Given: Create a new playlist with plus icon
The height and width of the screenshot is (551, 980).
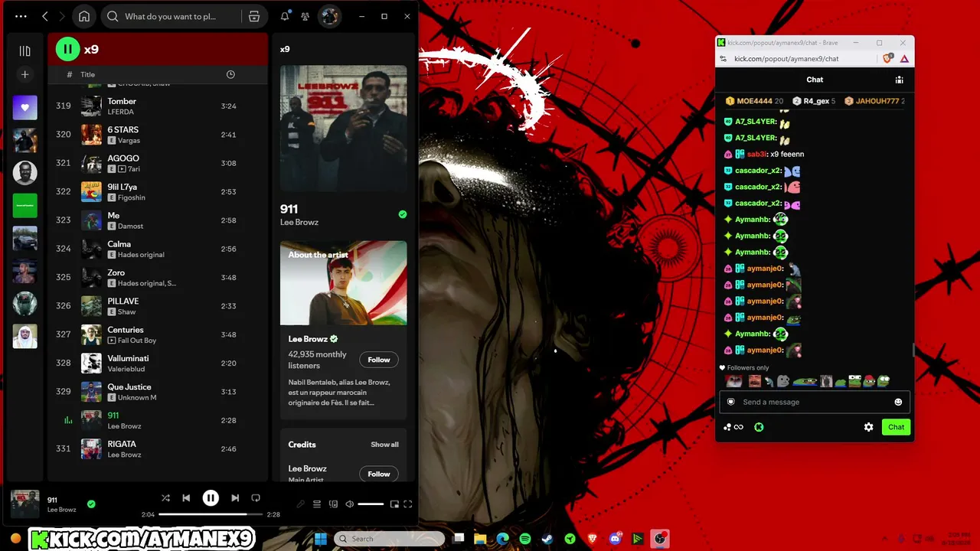Looking at the screenshot, I should tap(24, 74).
